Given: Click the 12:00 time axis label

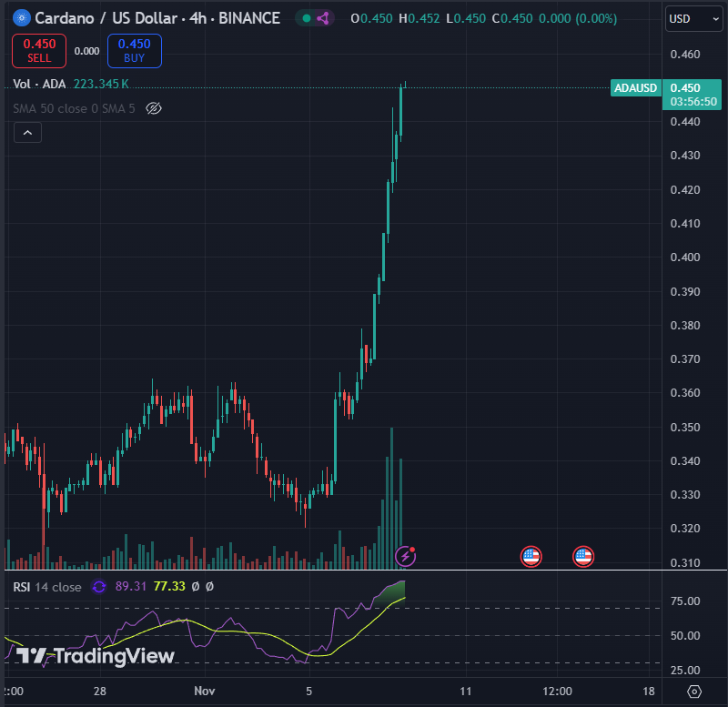Looking at the screenshot, I should point(557,691).
